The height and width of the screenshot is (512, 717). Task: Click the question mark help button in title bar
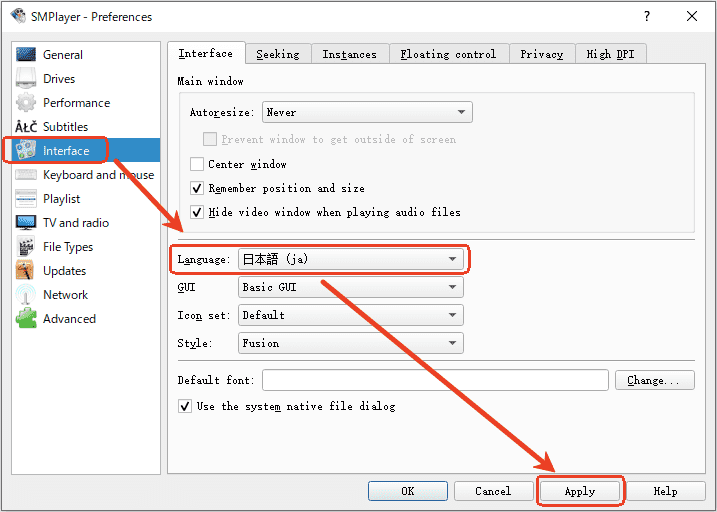coord(647,16)
